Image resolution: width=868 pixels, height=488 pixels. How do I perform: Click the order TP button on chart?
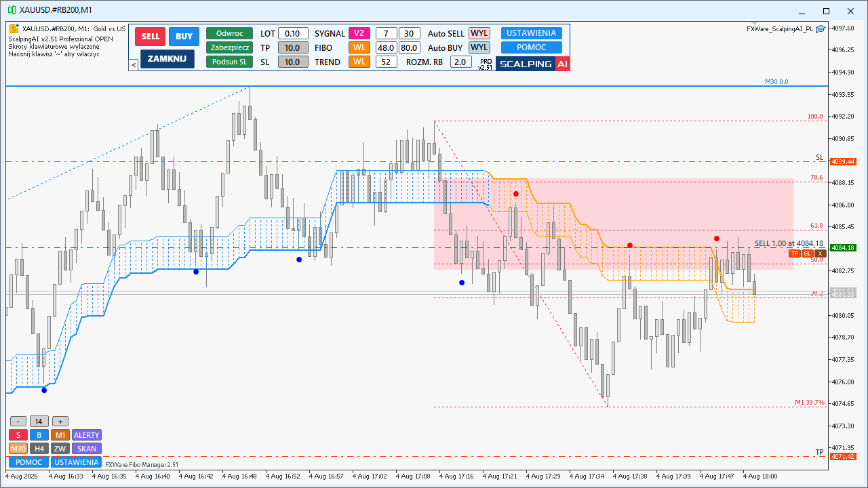(x=795, y=253)
